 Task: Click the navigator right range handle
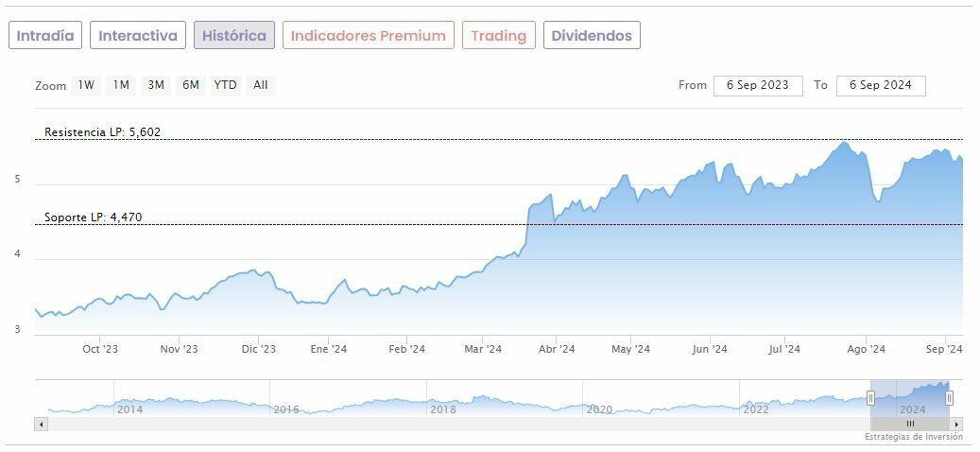tap(950, 398)
